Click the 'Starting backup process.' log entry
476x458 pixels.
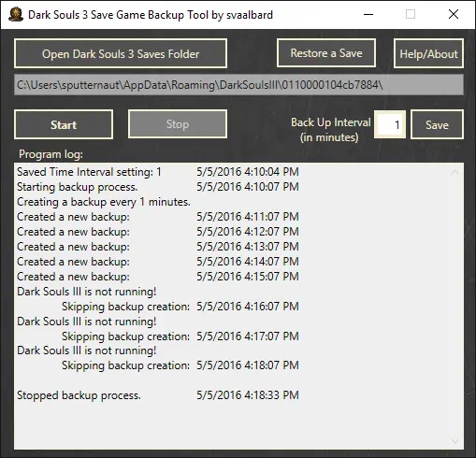click(x=158, y=187)
